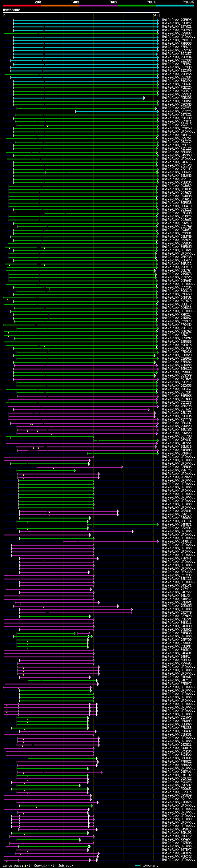Select label UniRef100_Q9C5M6
This screenshot has height=868, width=197.
coord(176,104)
